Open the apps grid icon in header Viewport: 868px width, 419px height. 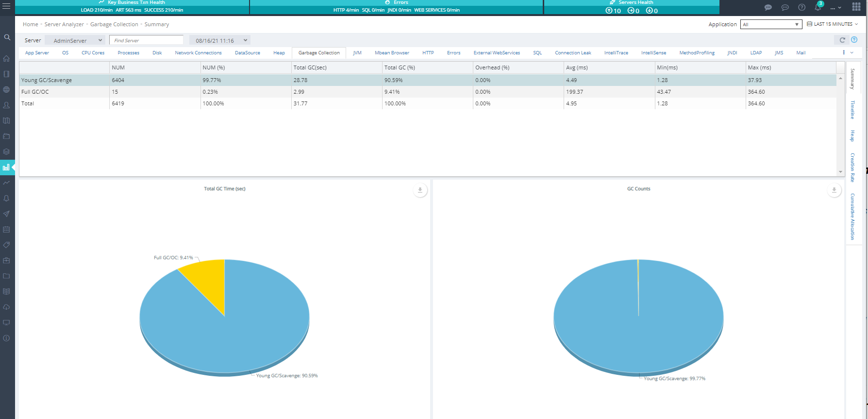(x=856, y=7)
